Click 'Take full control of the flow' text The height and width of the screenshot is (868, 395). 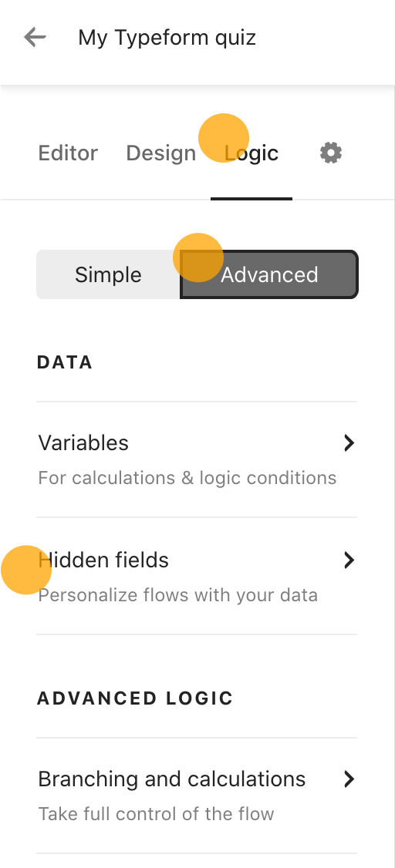point(157,814)
